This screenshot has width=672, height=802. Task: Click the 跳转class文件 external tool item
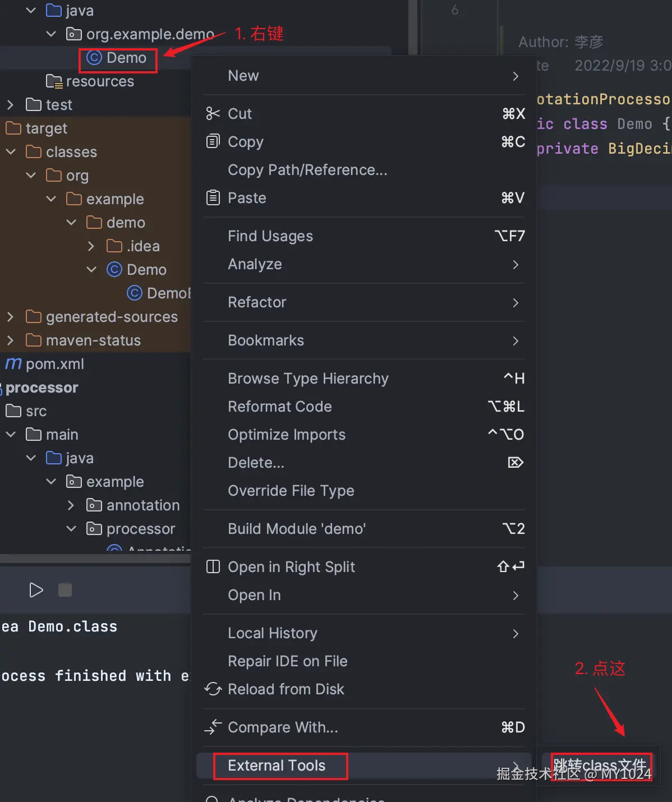click(x=600, y=766)
